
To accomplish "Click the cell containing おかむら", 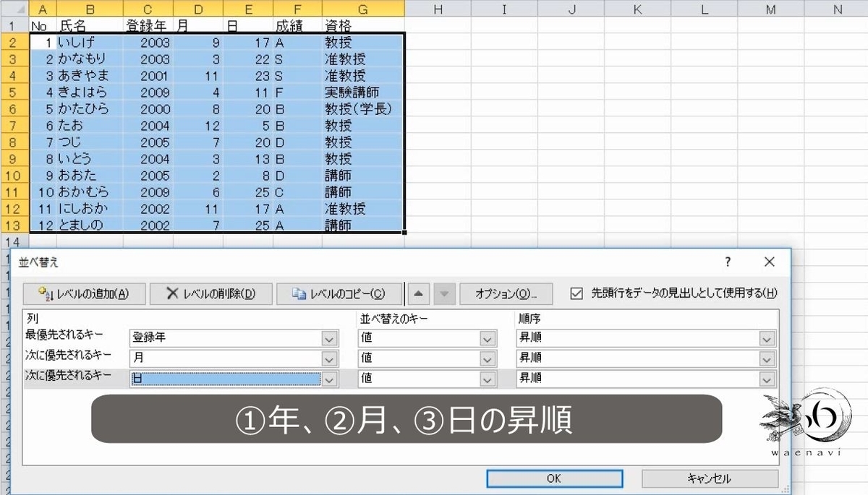I will point(89,191).
